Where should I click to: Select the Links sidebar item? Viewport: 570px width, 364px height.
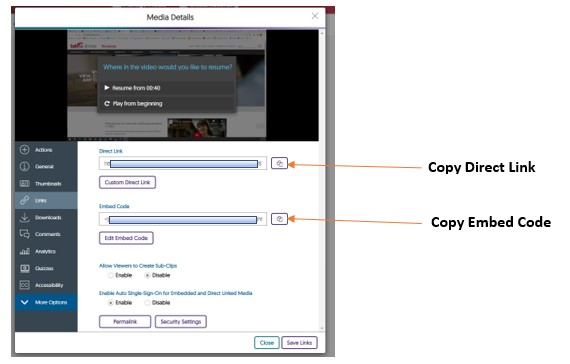click(46, 200)
